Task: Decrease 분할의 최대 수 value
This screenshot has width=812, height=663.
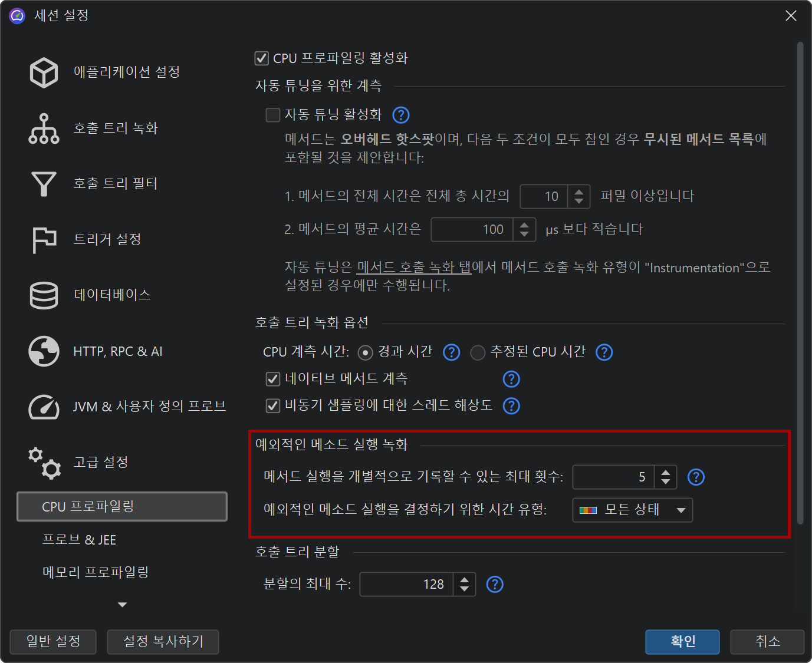Action: [x=464, y=589]
